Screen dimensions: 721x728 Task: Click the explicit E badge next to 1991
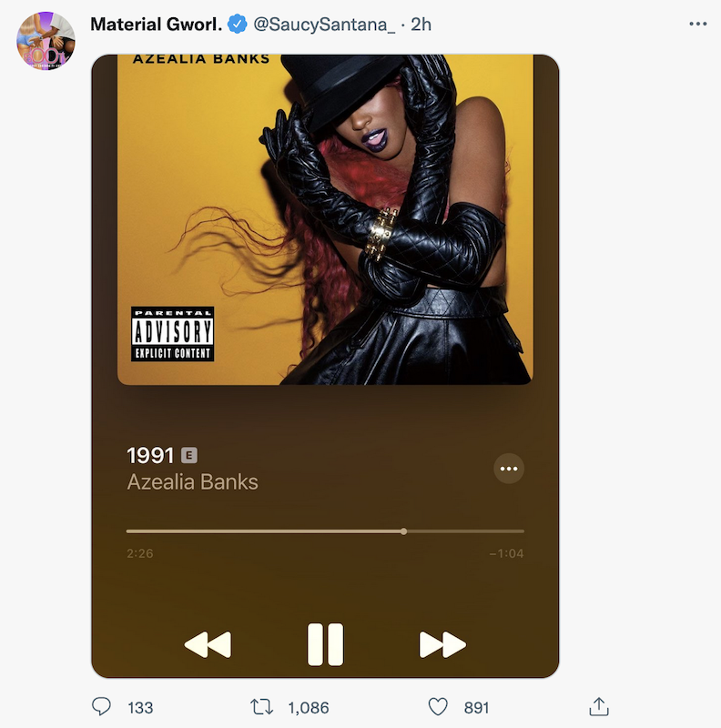click(189, 456)
